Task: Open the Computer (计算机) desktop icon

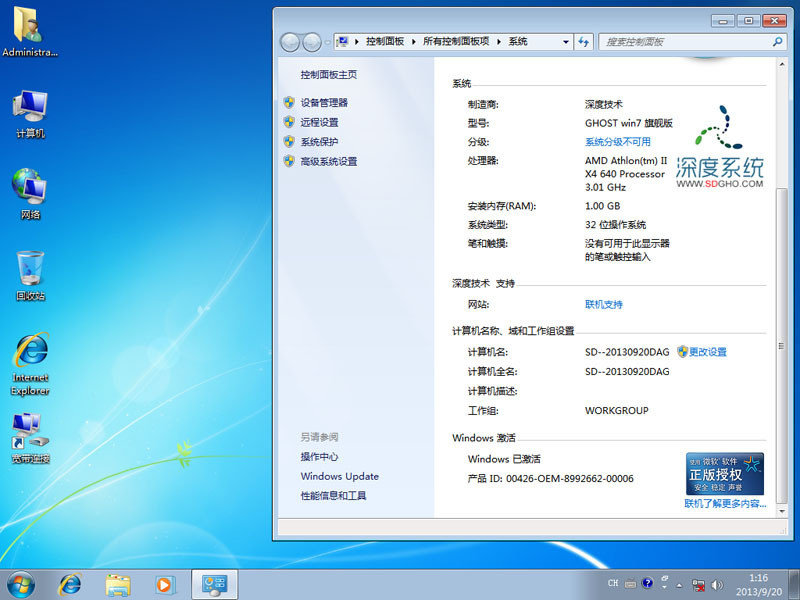Action: tap(30, 113)
